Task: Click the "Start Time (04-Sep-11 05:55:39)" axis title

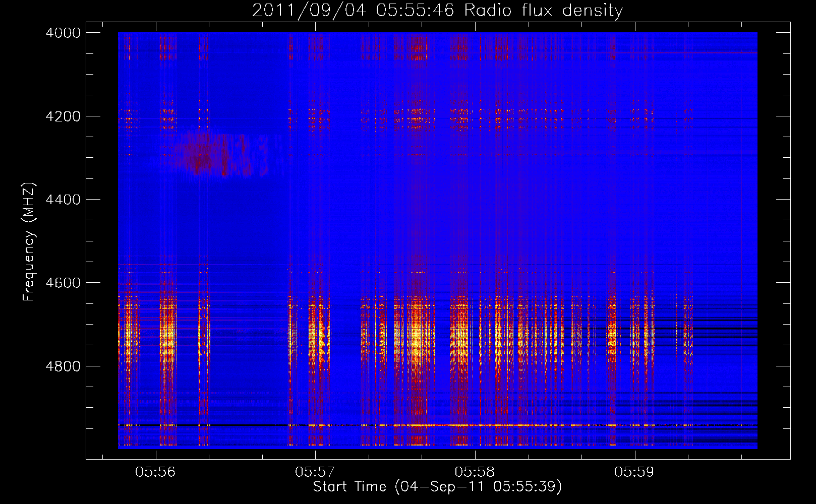Action: [x=437, y=487]
